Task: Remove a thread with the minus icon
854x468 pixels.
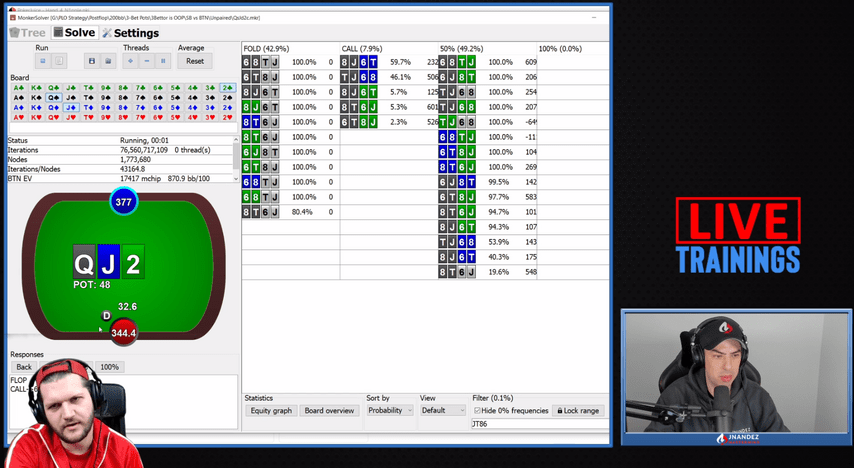Action: click(147, 61)
